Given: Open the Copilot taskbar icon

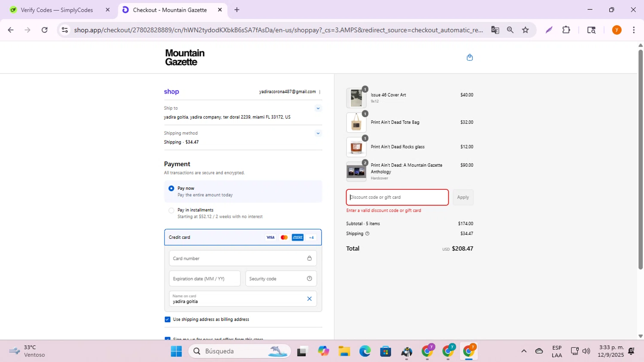Looking at the screenshot, I should (323, 351).
